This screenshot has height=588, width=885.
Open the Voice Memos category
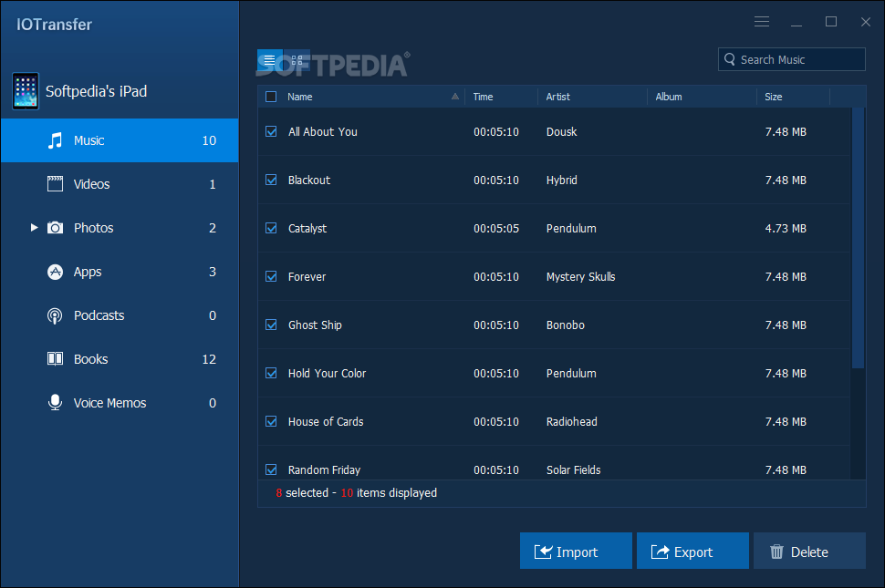pyautogui.click(x=120, y=403)
